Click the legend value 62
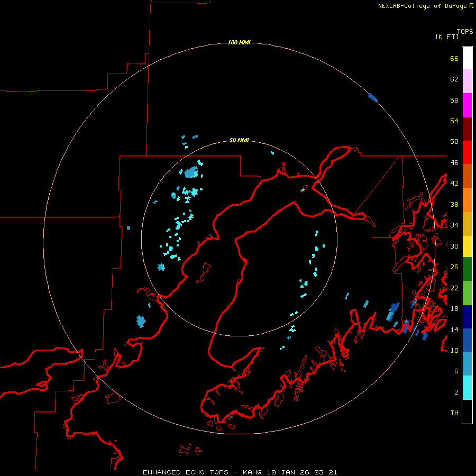Image resolution: width=476 pixels, height=476 pixels. (x=454, y=79)
